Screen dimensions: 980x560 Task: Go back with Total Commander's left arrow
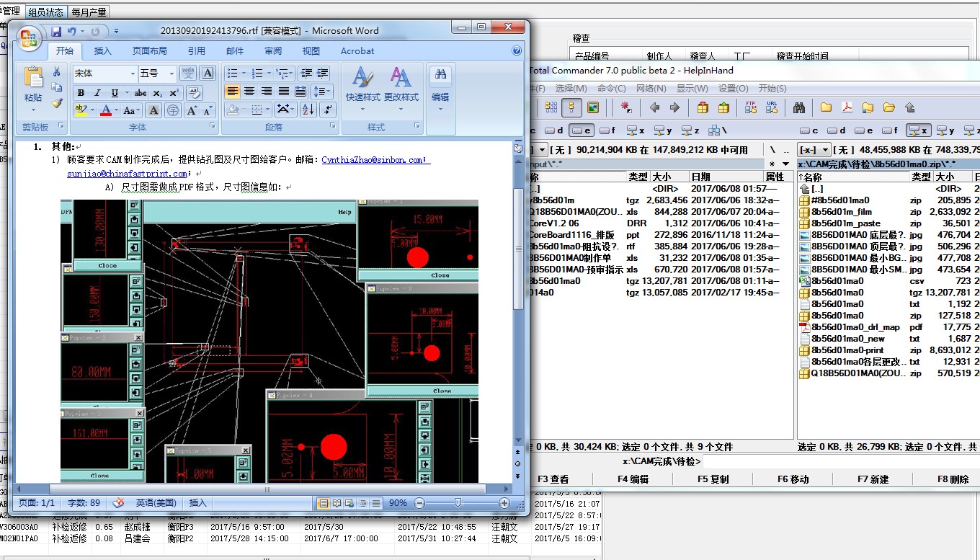[x=654, y=107]
